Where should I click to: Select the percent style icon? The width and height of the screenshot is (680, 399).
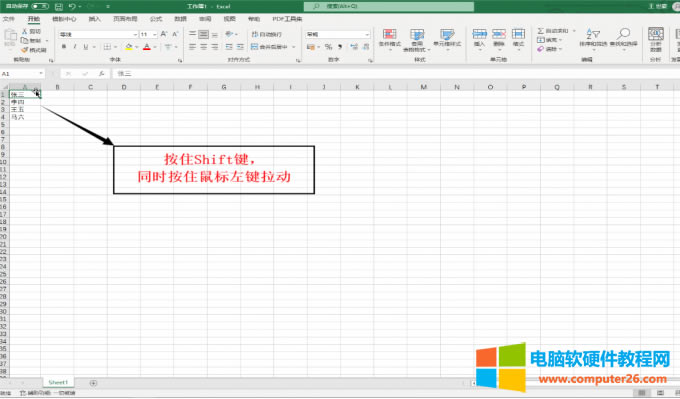328,46
